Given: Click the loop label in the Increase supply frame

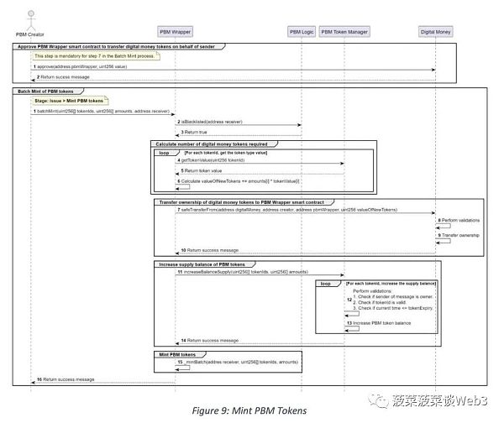Looking at the screenshot, I should click(324, 283).
